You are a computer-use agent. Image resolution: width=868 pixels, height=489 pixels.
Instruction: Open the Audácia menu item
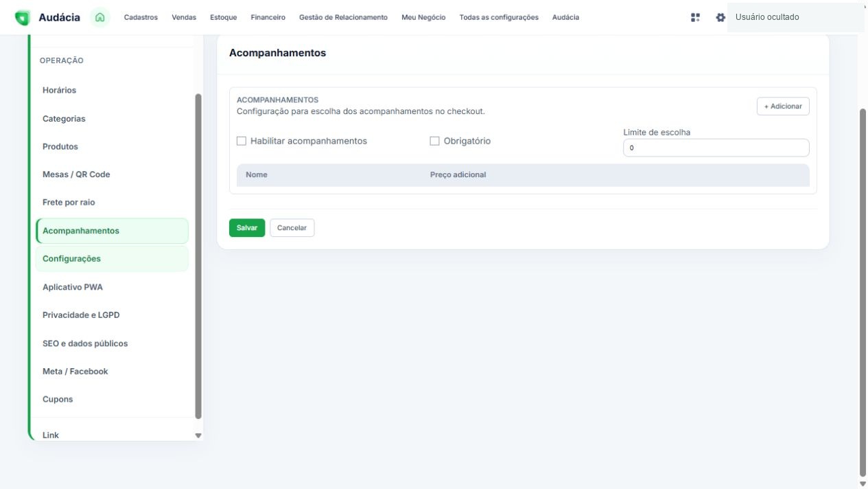(x=565, y=17)
